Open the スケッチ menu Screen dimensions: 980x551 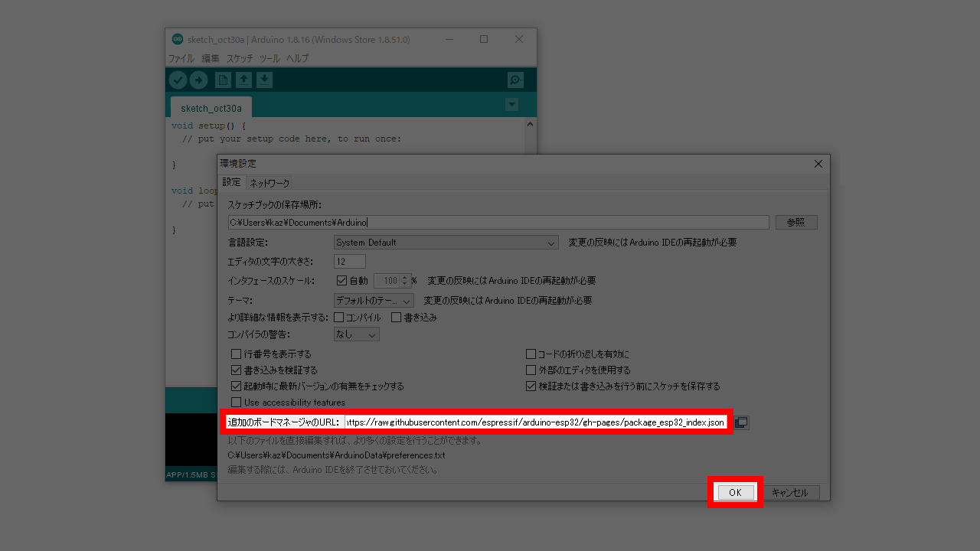(x=239, y=59)
